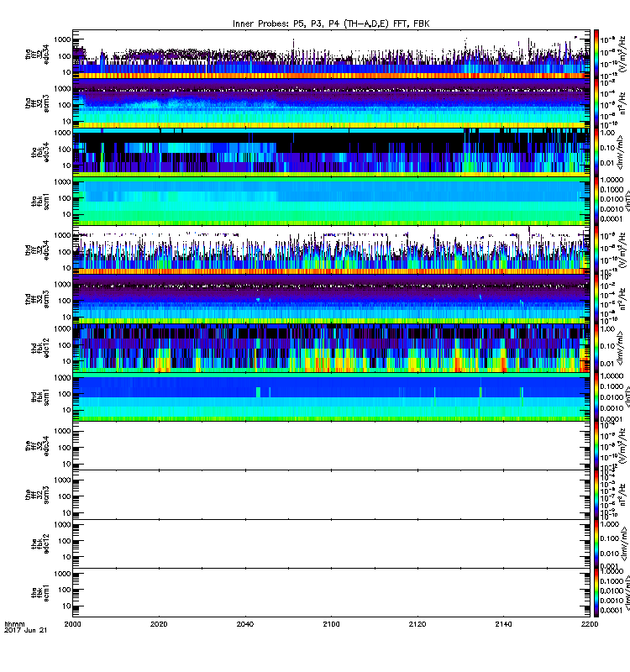
Task: Click the color bar beside thd fff edc34 panel
Action: tap(596, 250)
